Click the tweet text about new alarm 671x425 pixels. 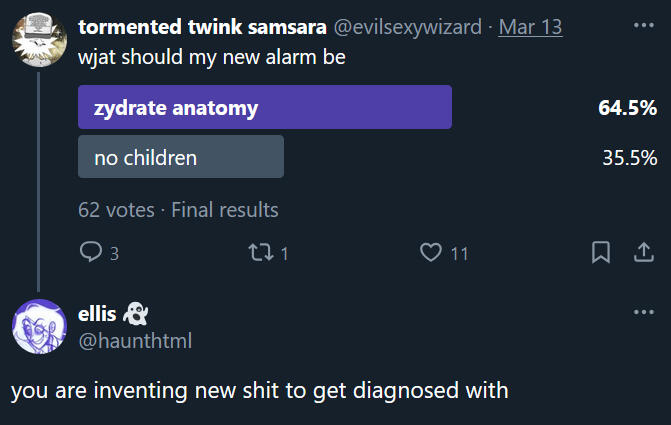212,58
